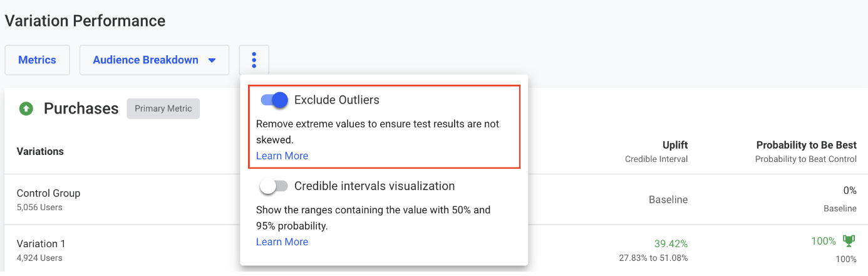Click the Audience Breakdown dropdown arrow
Viewport: 868px width, 276px height.
[212, 61]
